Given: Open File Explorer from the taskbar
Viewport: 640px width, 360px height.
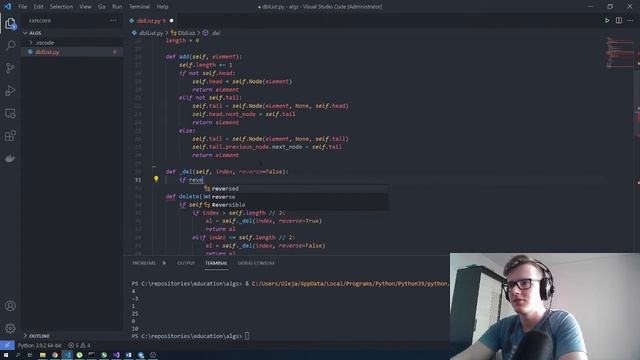Looking at the screenshot, I should click(42, 355).
